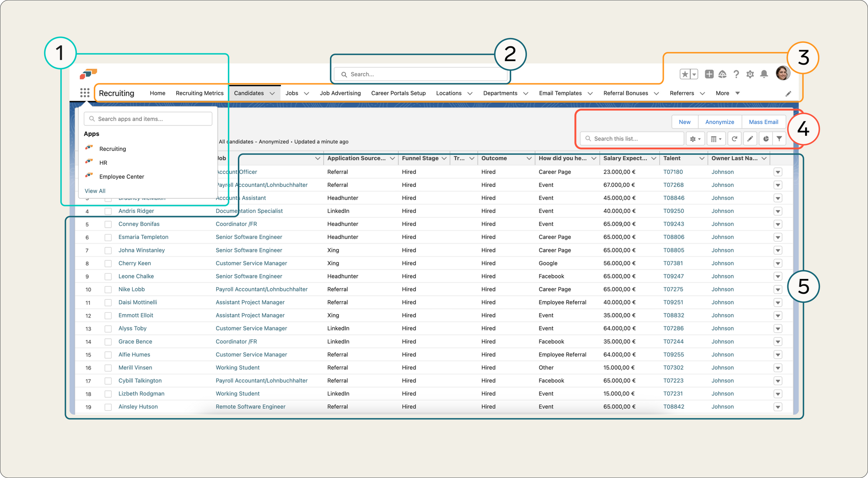Click the Help question mark icon
This screenshot has height=478, width=868.
coord(736,74)
